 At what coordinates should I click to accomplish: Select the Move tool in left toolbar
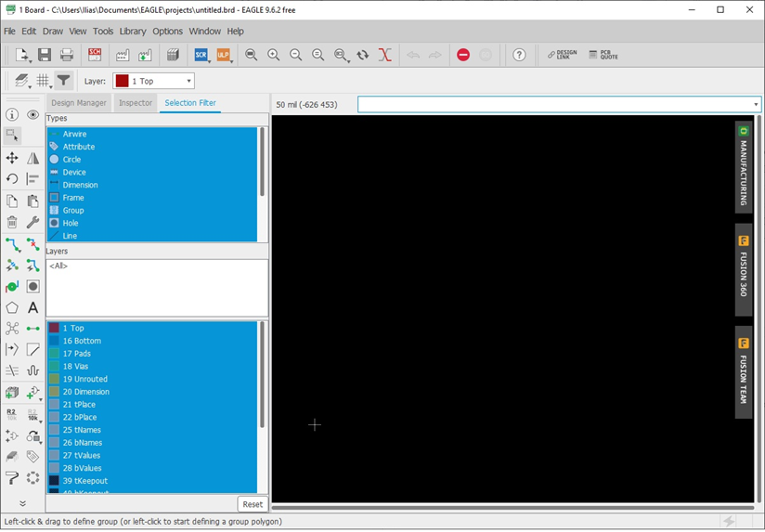pyautogui.click(x=12, y=159)
